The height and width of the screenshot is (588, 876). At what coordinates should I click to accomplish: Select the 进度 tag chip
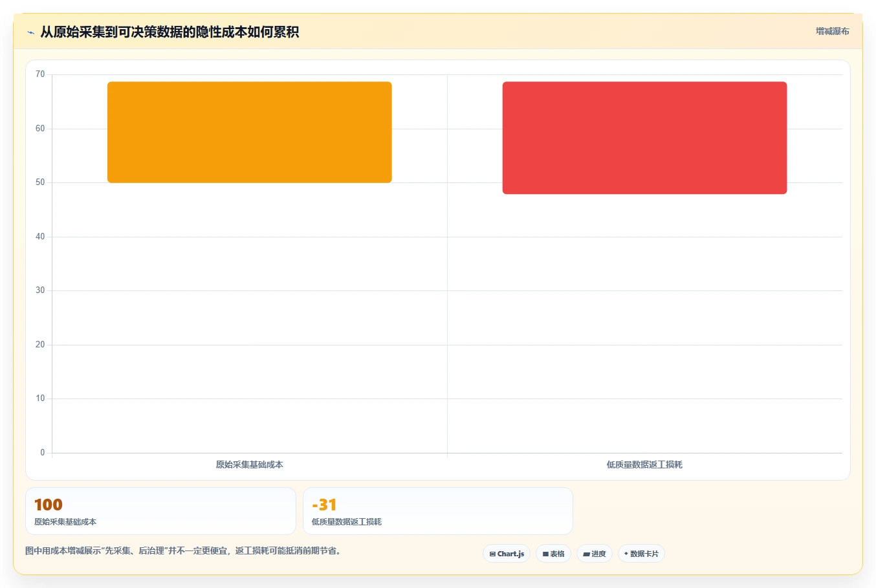click(x=595, y=554)
